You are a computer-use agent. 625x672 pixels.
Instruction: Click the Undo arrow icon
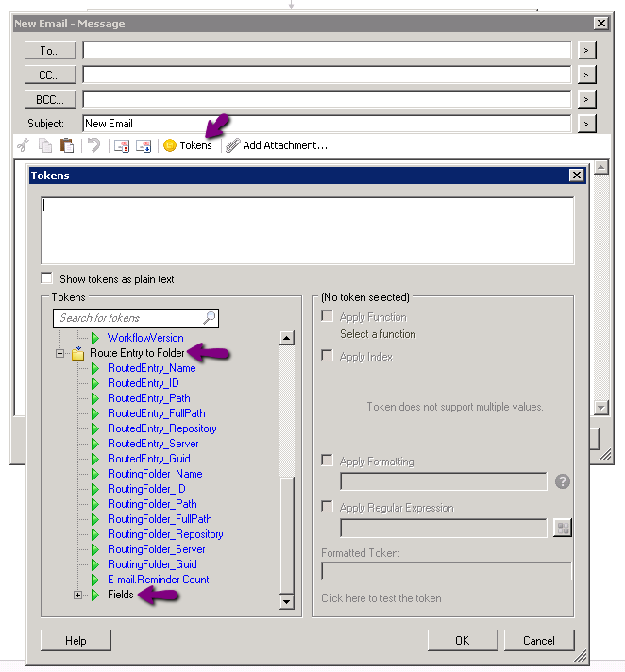coord(93,145)
